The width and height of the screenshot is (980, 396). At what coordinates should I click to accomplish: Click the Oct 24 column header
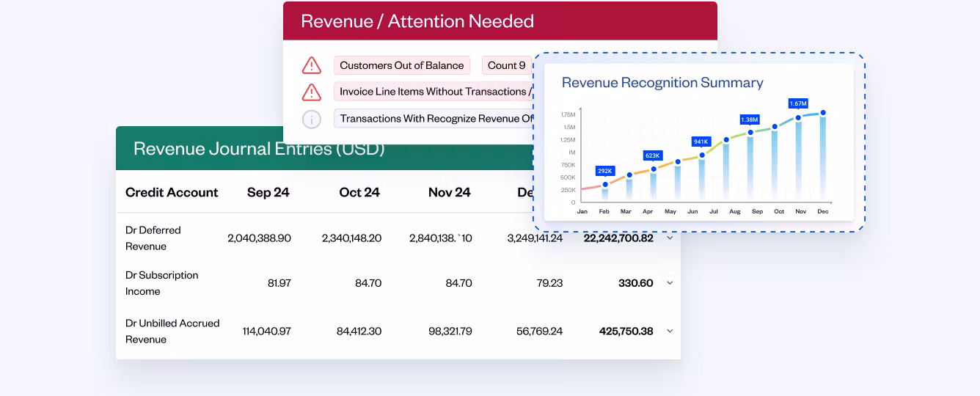point(359,193)
